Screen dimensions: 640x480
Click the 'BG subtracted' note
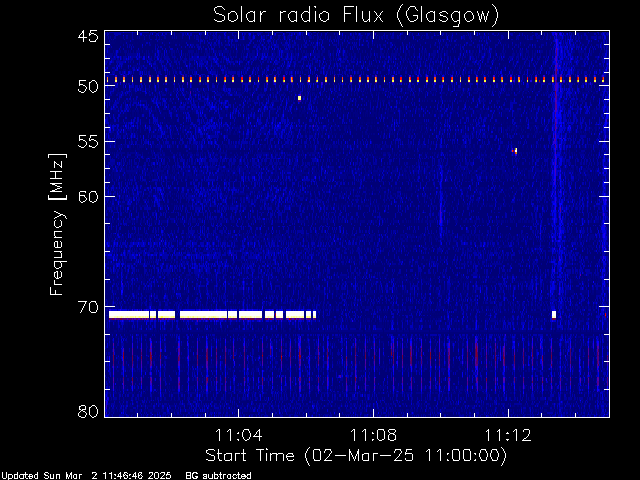click(218, 476)
